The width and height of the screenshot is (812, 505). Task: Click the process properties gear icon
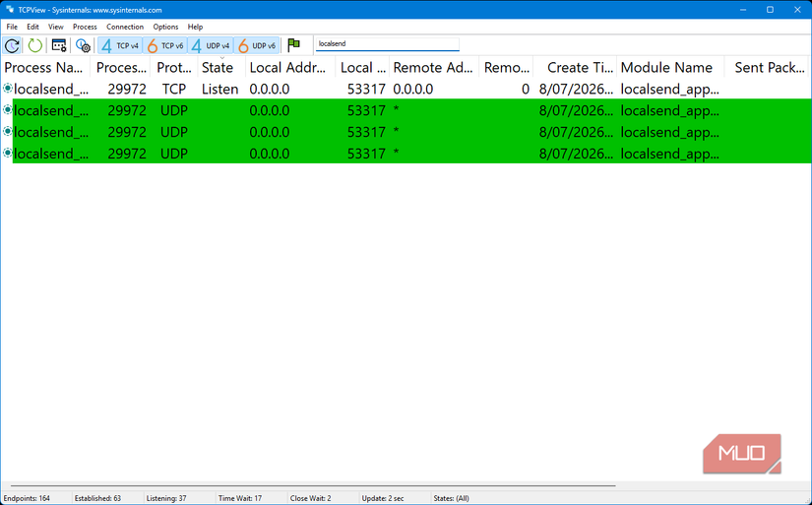click(x=83, y=45)
